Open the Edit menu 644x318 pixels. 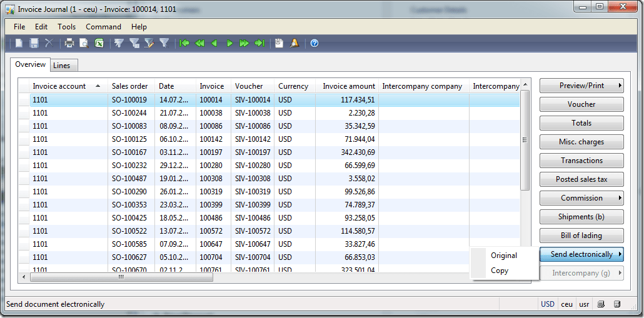[x=41, y=27]
